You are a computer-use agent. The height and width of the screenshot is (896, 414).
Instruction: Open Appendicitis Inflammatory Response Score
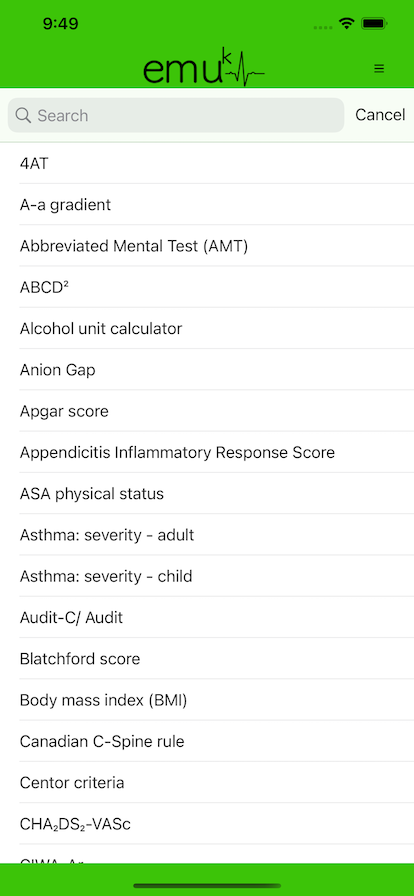[207, 452]
